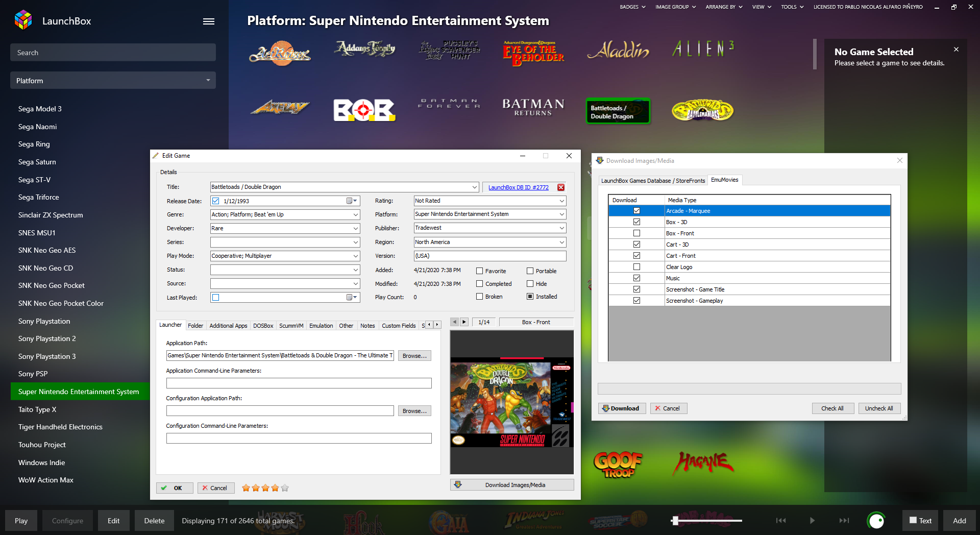Click Uncheck All in download window
This screenshot has height=535, width=980.
(x=879, y=408)
